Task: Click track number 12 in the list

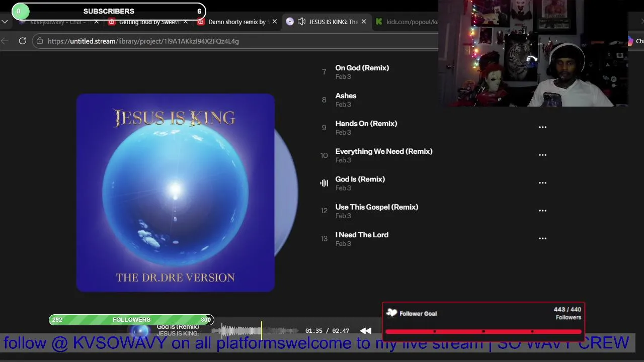Action: click(x=324, y=211)
